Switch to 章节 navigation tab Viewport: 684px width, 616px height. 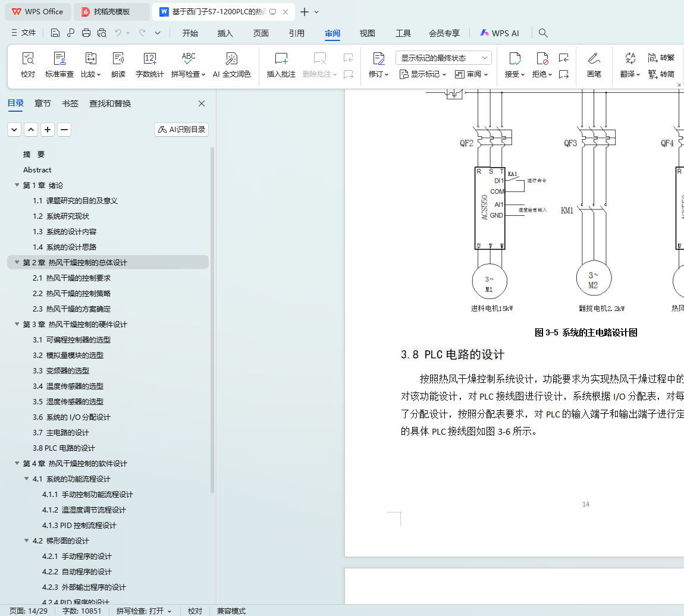[43, 103]
